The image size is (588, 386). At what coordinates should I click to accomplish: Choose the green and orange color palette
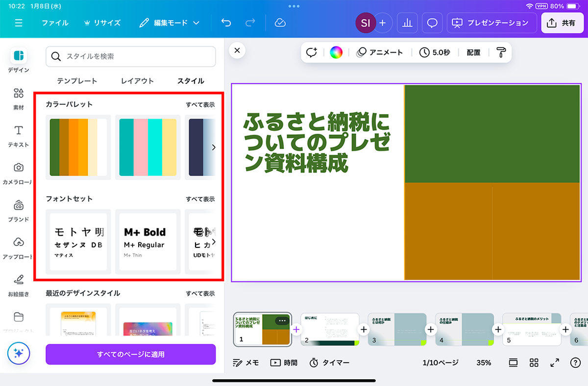[78, 147]
